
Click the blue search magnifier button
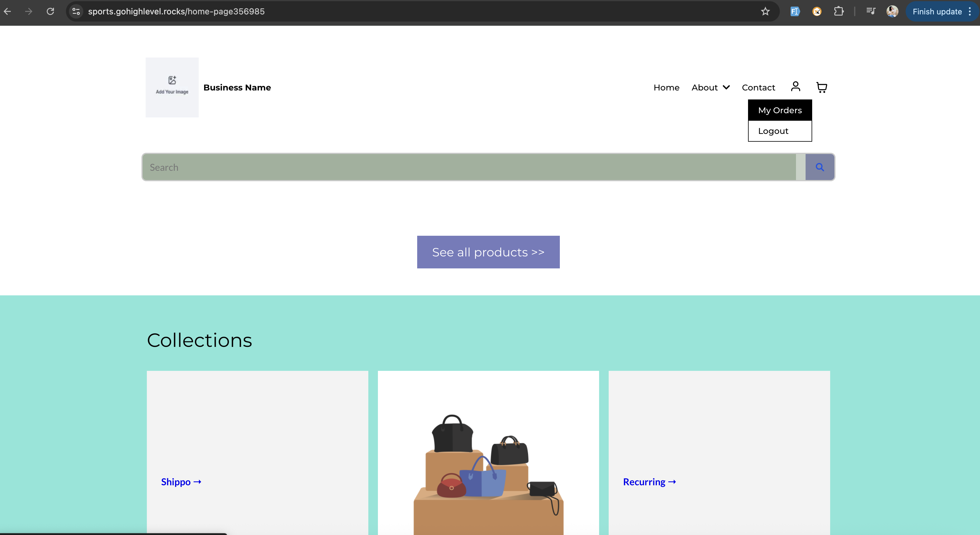820,167
